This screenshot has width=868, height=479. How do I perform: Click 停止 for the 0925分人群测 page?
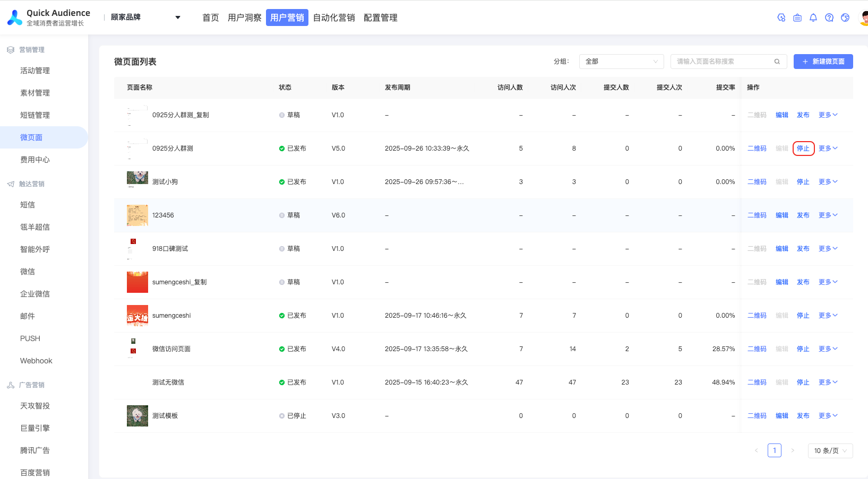803,149
